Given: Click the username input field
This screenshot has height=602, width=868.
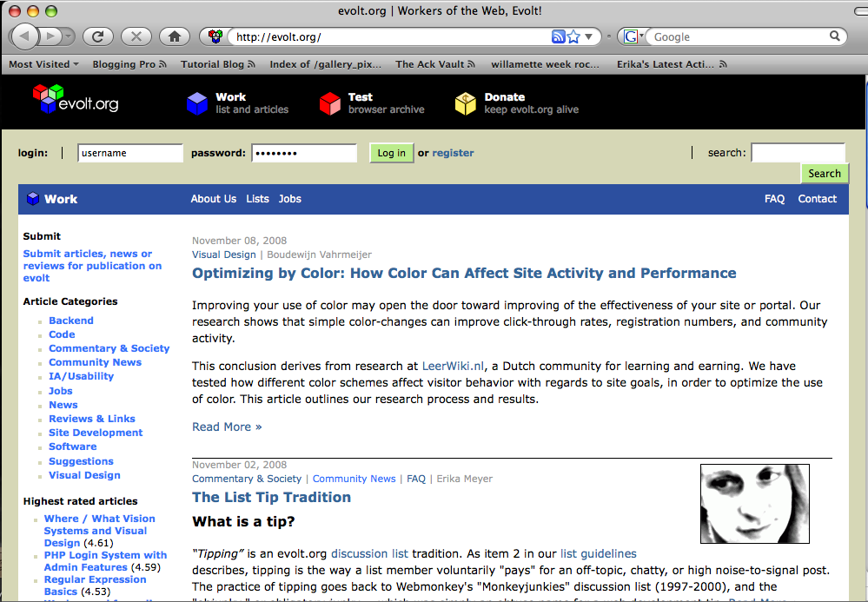Looking at the screenshot, I should 130,153.
